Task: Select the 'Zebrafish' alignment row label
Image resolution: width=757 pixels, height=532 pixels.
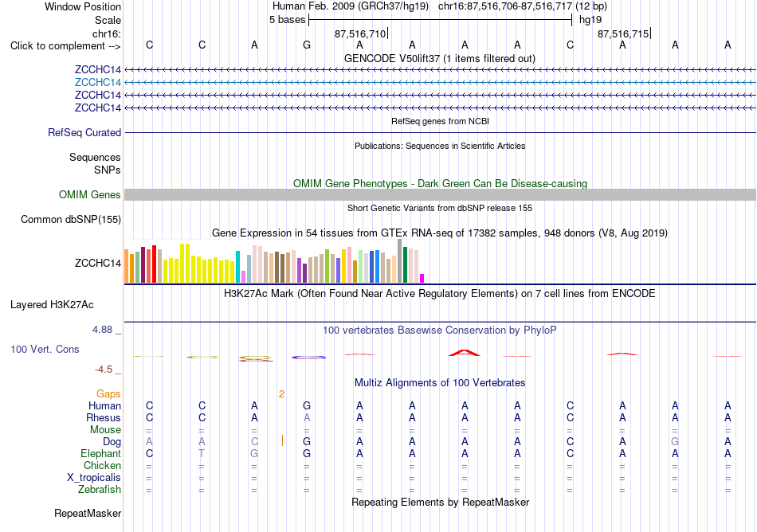Action: point(100,490)
